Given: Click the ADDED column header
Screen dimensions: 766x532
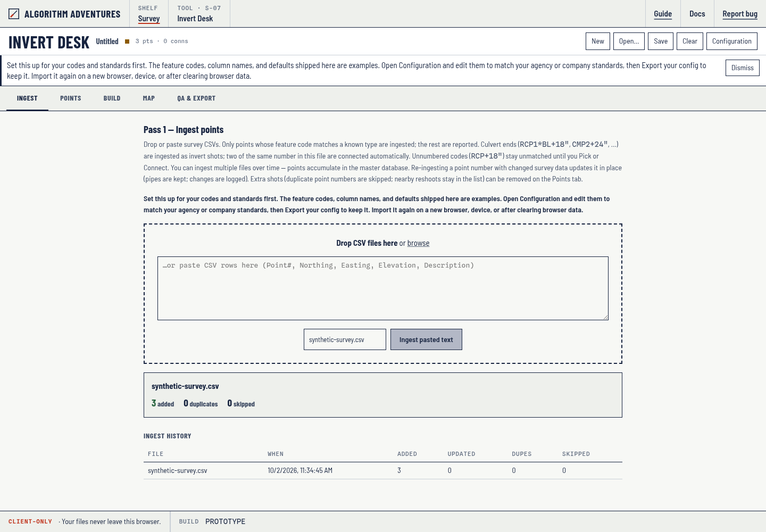Looking at the screenshot, I should coord(407,454).
